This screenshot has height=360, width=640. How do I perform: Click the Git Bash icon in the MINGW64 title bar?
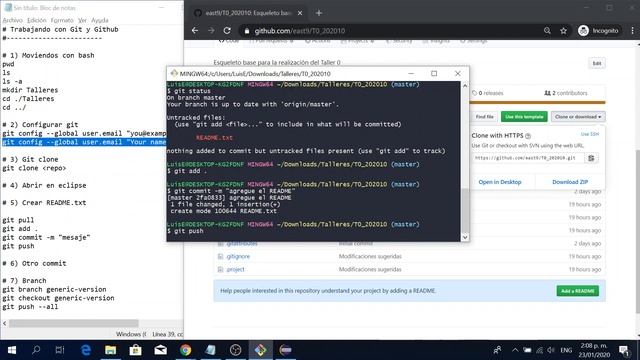(174, 73)
